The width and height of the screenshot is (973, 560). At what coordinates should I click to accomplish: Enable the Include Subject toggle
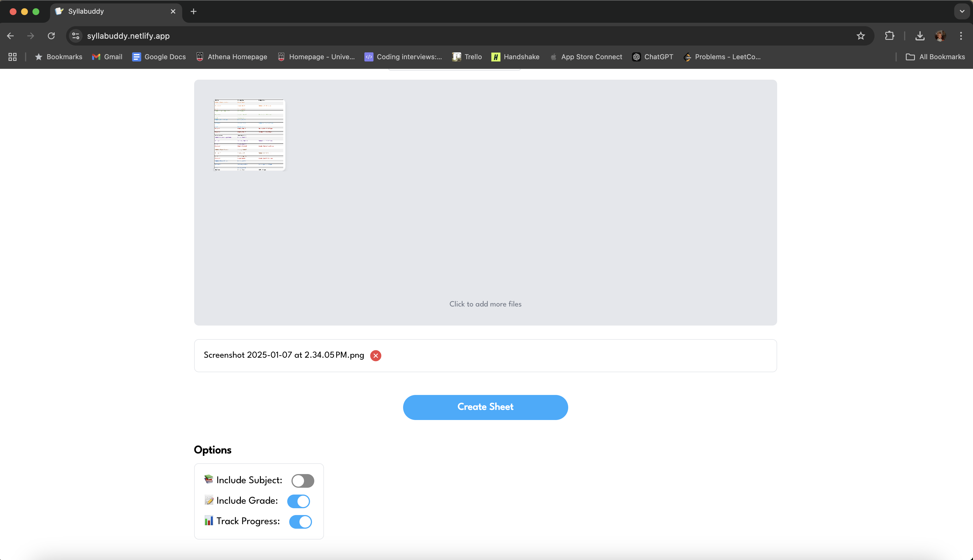(302, 480)
